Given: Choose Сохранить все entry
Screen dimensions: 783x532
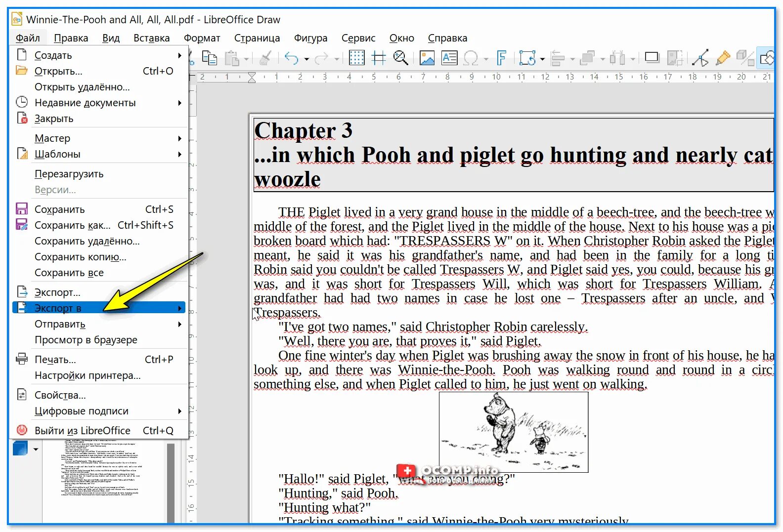Looking at the screenshot, I should point(99,273).
